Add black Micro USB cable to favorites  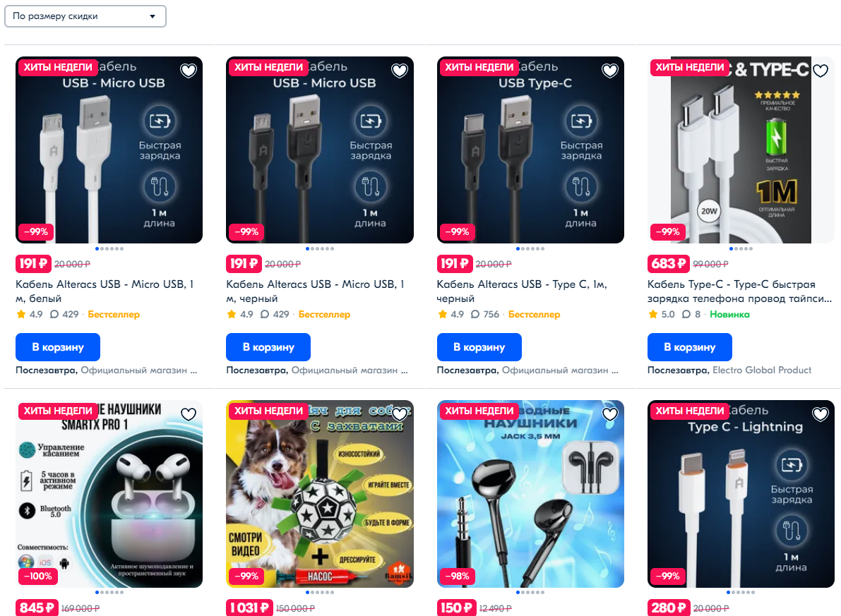[399, 71]
